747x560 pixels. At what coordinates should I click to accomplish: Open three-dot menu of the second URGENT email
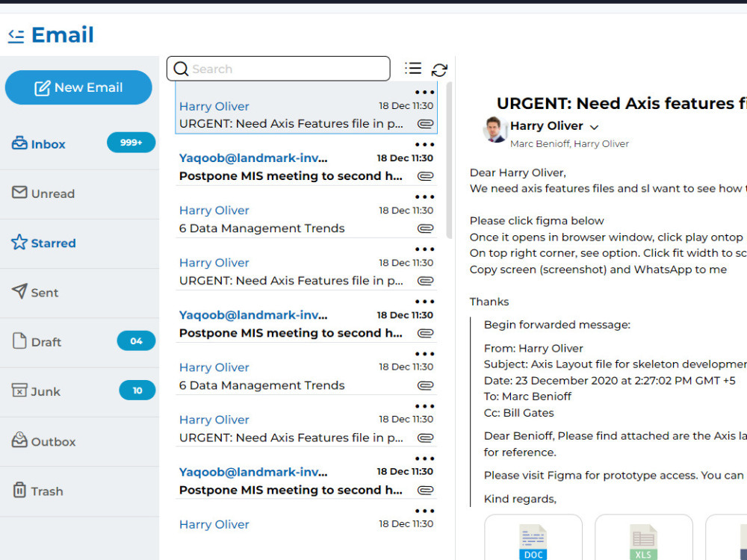424,249
